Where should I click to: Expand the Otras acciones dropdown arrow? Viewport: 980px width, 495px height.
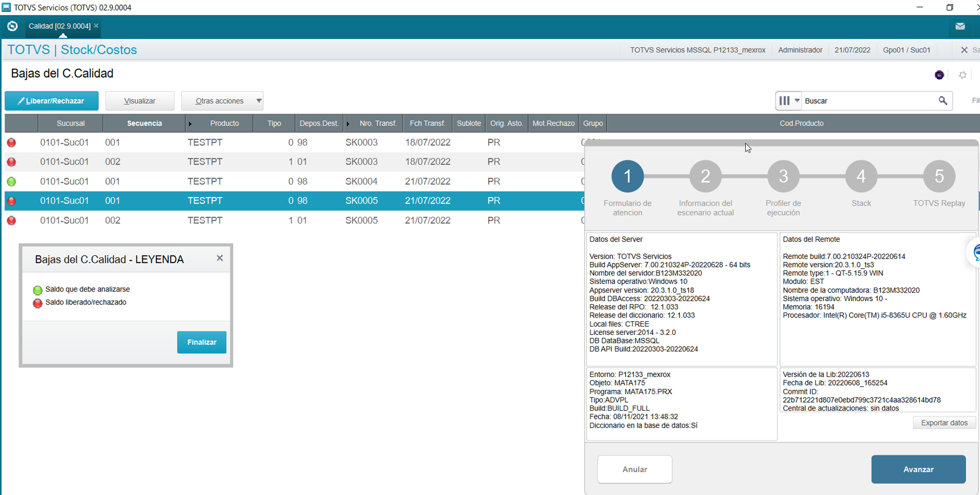259,100
